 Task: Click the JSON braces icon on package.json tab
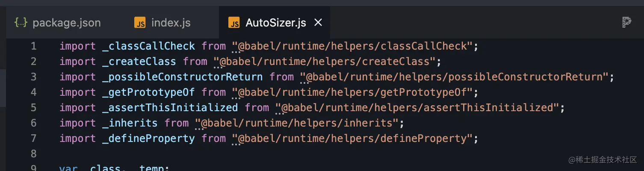point(21,23)
